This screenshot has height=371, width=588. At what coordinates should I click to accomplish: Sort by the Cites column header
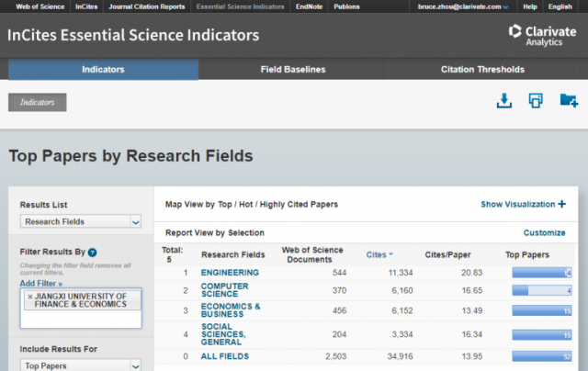pos(377,254)
